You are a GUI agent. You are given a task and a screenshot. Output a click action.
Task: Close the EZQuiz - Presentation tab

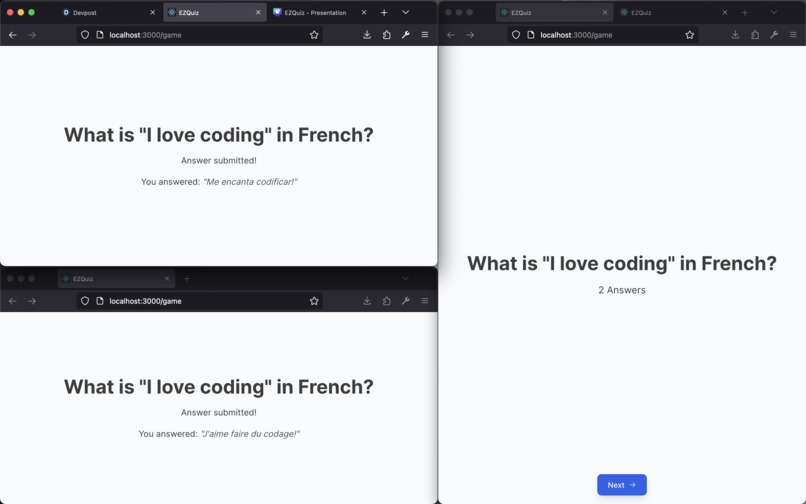point(364,12)
